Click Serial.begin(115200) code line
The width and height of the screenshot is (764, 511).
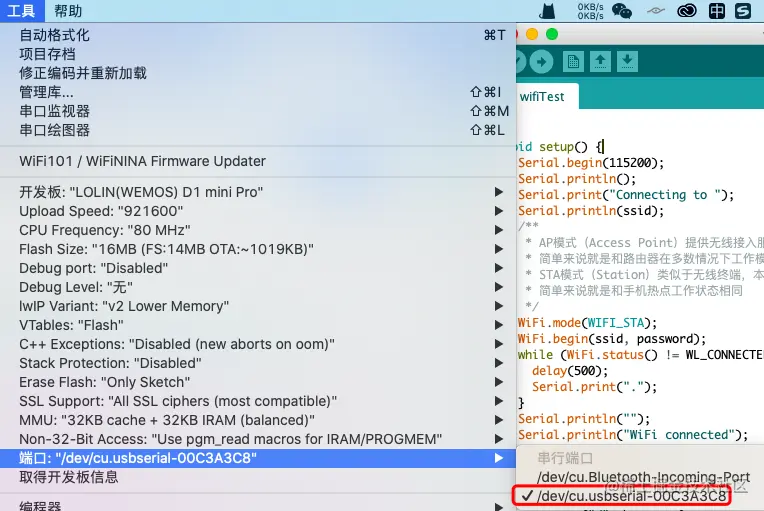591,163
